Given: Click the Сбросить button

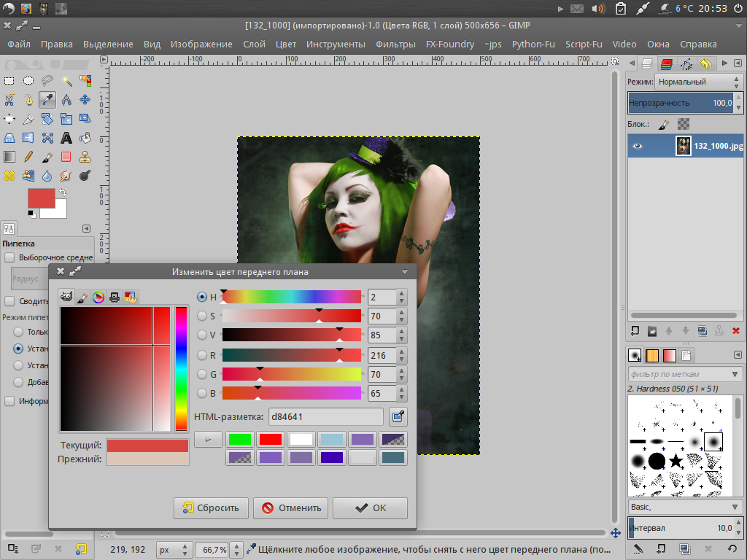Looking at the screenshot, I should tap(211, 508).
